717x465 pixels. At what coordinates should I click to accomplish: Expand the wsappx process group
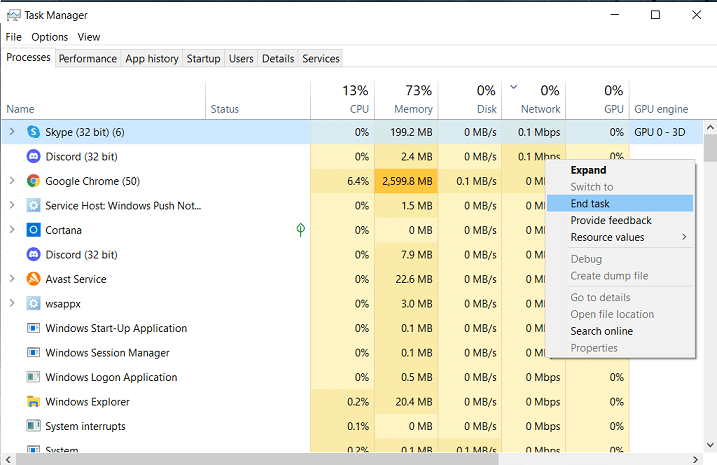tap(12, 303)
